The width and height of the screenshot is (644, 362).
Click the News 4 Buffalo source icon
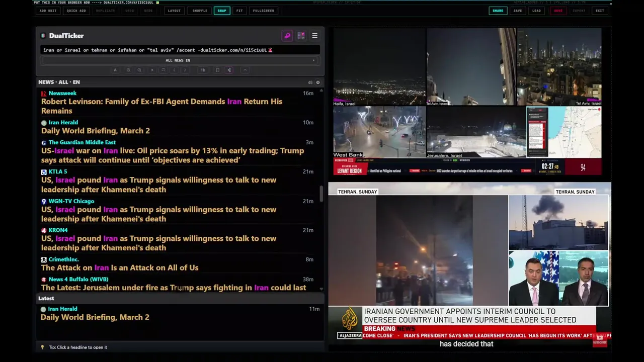[x=44, y=280]
